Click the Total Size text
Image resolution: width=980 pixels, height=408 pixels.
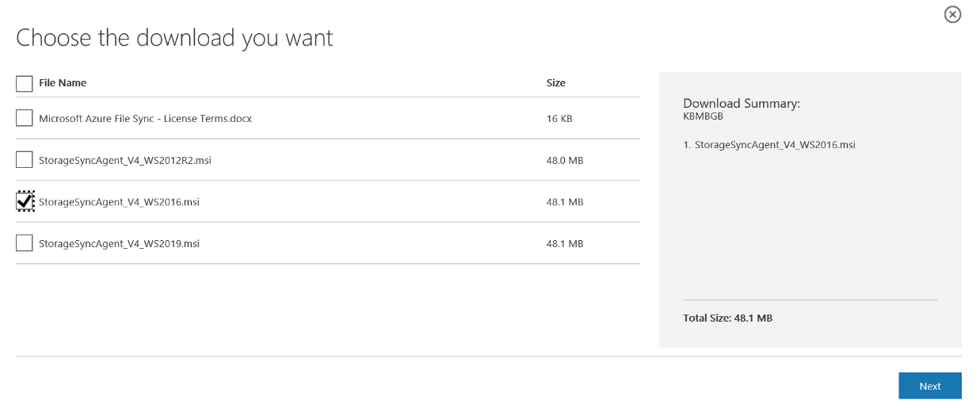point(727,318)
